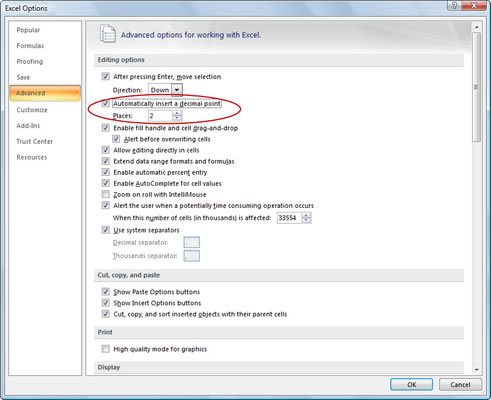491x400 pixels.
Task: Click the Decimal separator field
Action: point(192,242)
